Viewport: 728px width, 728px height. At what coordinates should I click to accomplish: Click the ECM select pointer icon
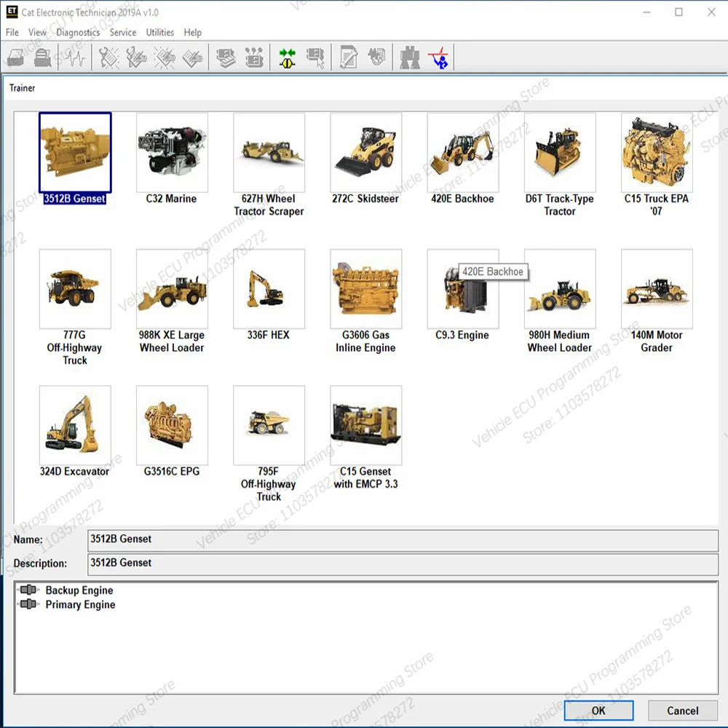[x=315, y=58]
